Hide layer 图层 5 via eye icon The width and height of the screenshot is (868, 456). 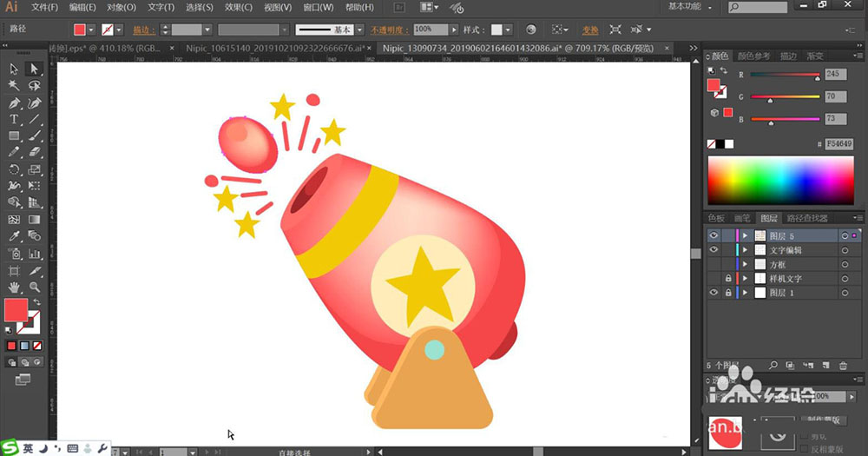pos(713,236)
